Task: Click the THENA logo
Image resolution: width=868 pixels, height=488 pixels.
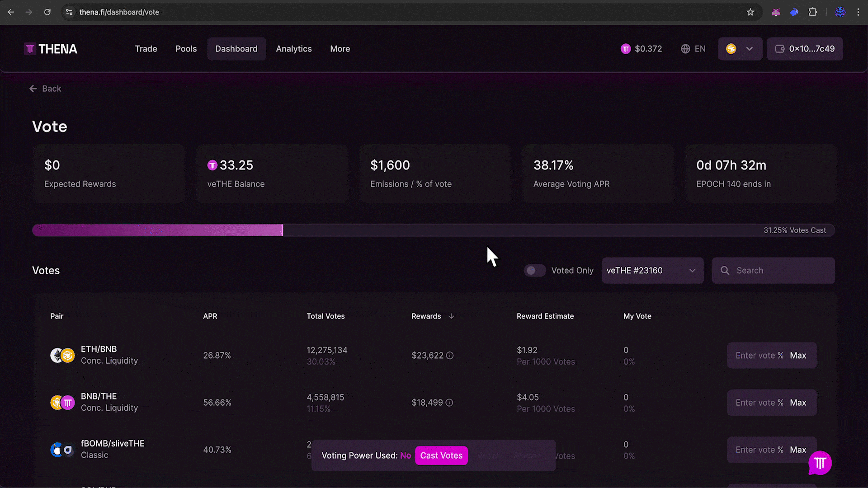Action: point(51,49)
